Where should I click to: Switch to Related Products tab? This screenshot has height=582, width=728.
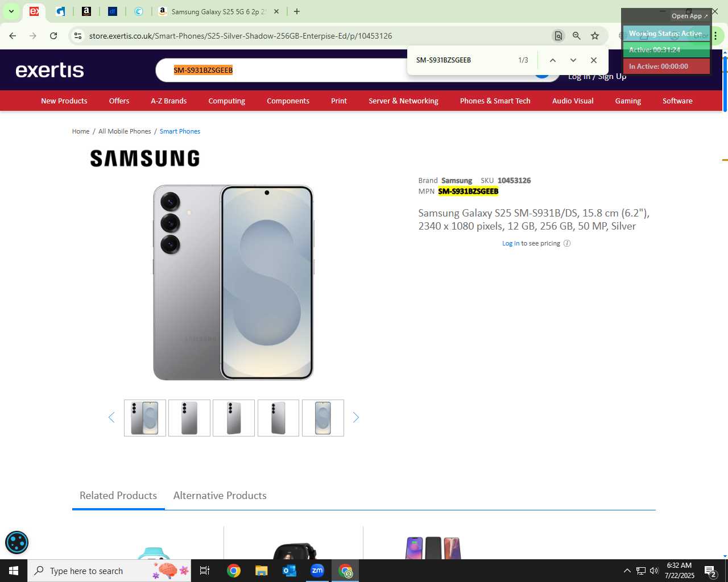118,496
